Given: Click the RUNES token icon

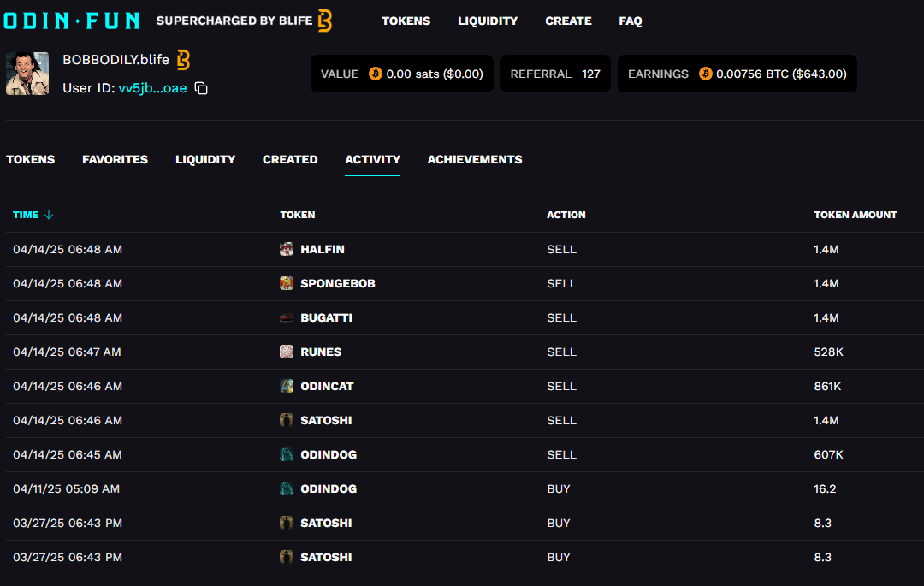Looking at the screenshot, I should (x=287, y=352).
